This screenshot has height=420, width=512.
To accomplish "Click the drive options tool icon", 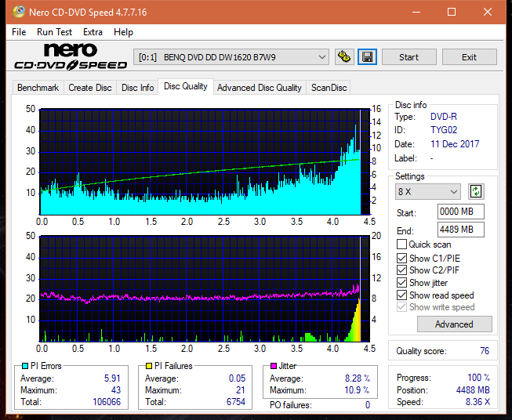I will [344, 57].
